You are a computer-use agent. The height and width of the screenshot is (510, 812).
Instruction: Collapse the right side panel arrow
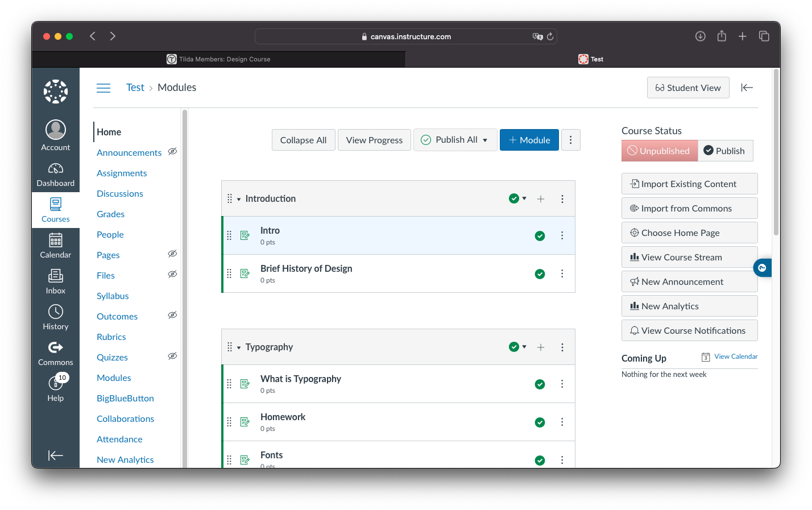(747, 88)
